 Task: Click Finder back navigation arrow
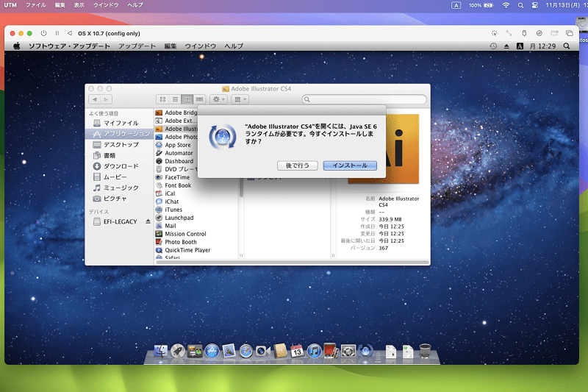[95, 99]
